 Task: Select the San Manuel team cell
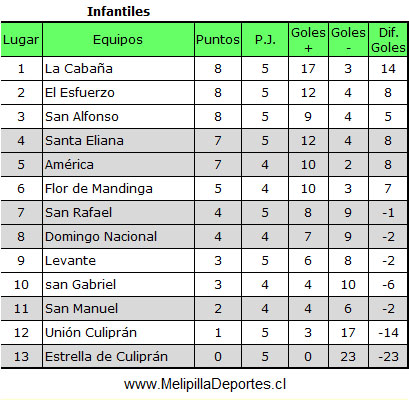click(118, 309)
